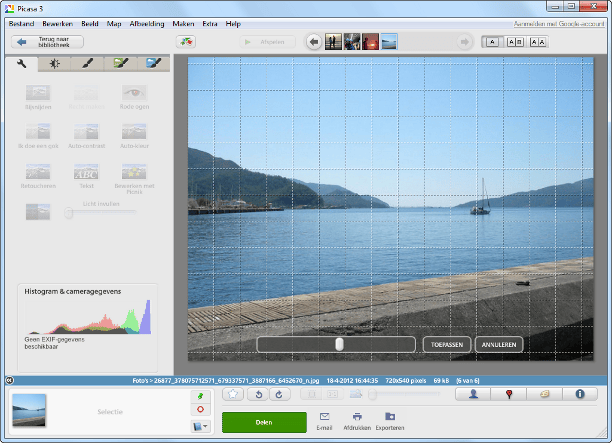
Task: Switch to the blue paintbrush effects tab
Action: (x=153, y=64)
